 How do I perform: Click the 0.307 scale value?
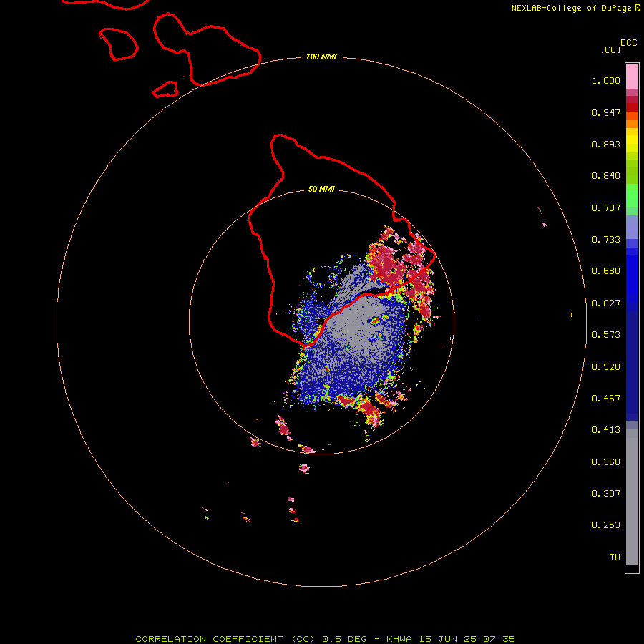tap(606, 494)
